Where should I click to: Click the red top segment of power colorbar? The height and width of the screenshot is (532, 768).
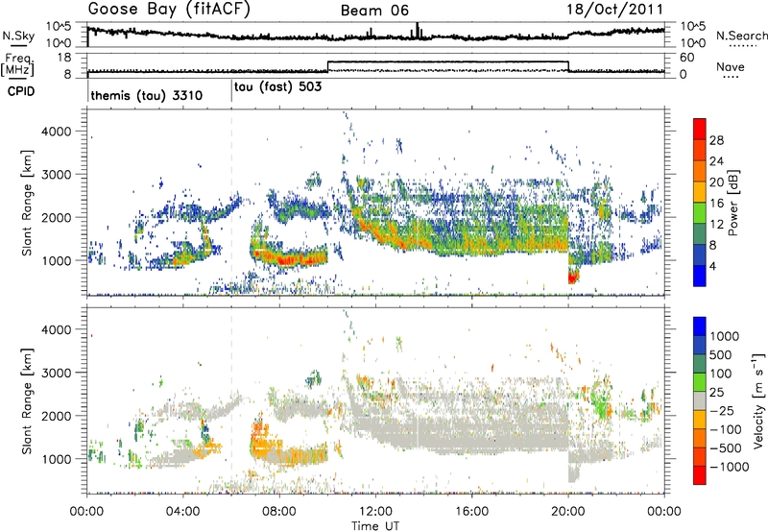pyautogui.click(x=700, y=130)
